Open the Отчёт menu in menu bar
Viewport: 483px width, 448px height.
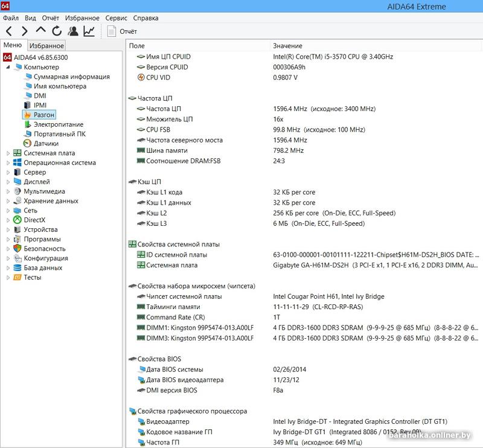[x=50, y=18]
